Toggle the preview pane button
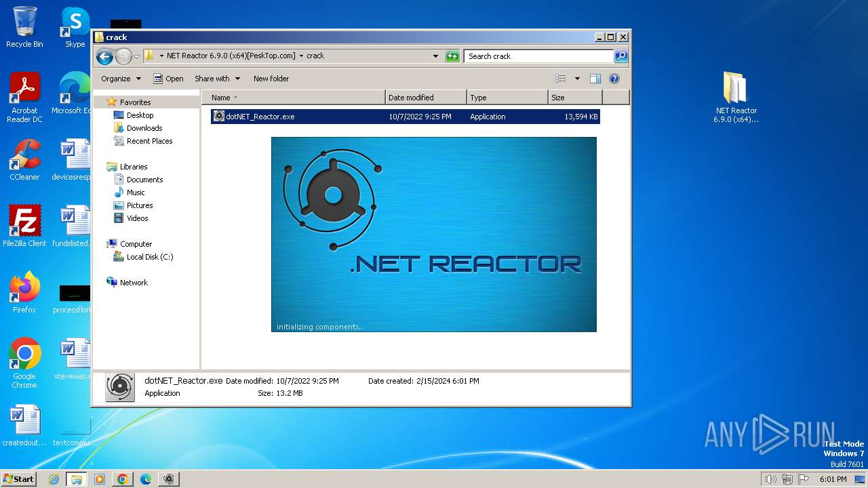Screen dimensions: 868x488 coord(595,79)
